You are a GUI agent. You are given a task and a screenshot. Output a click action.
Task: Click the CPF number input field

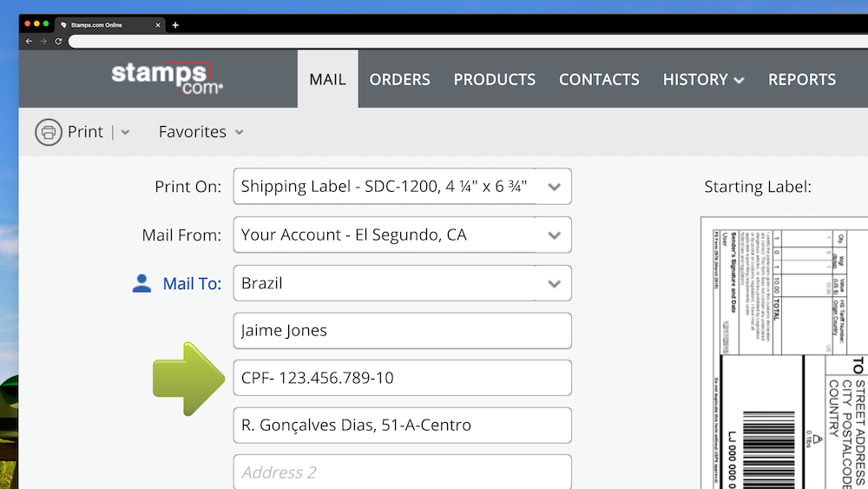coord(402,378)
